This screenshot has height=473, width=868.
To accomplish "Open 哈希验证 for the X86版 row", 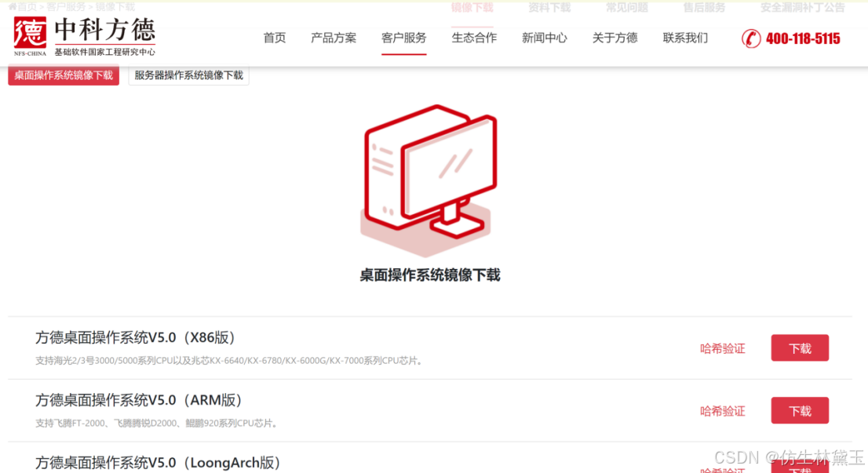I will point(722,348).
